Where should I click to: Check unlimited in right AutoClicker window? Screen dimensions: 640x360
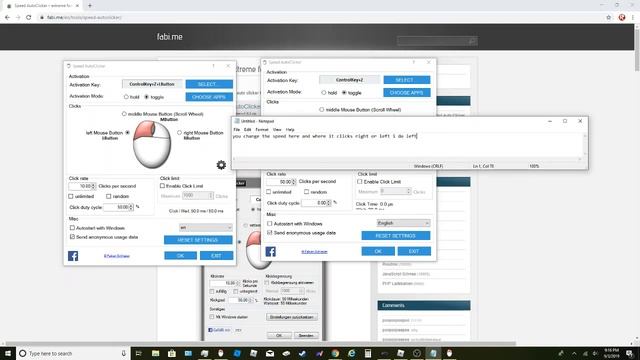(x=269, y=192)
